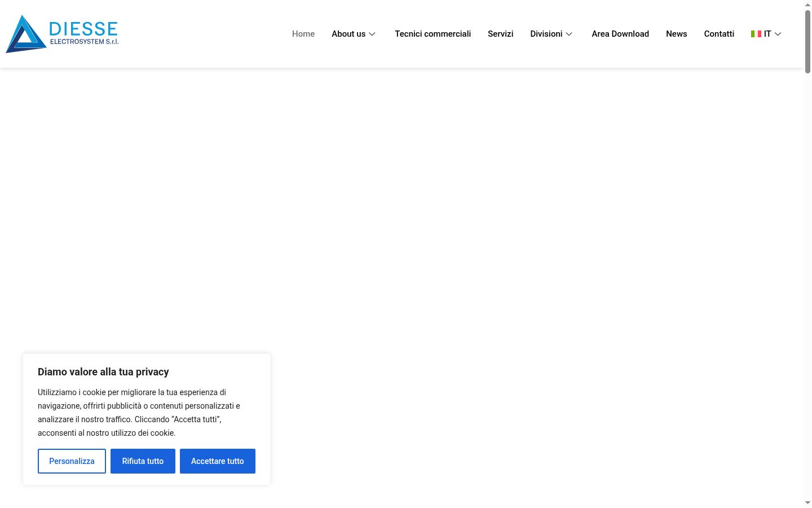This screenshot has width=812, height=508.
Task: Visit the Area Download page
Action: 620,34
